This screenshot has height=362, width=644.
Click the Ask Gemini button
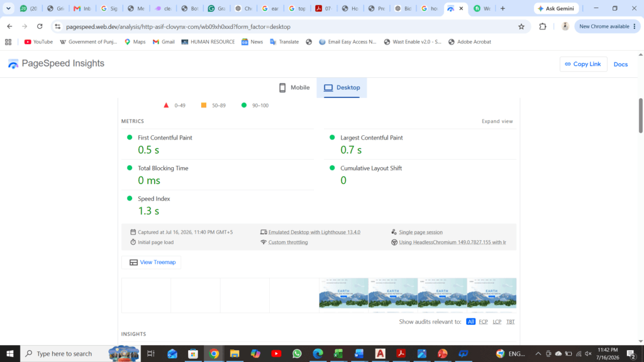pos(556,8)
